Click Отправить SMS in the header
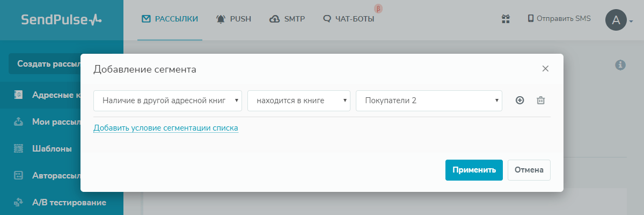The height and width of the screenshot is (215, 644). [x=559, y=19]
